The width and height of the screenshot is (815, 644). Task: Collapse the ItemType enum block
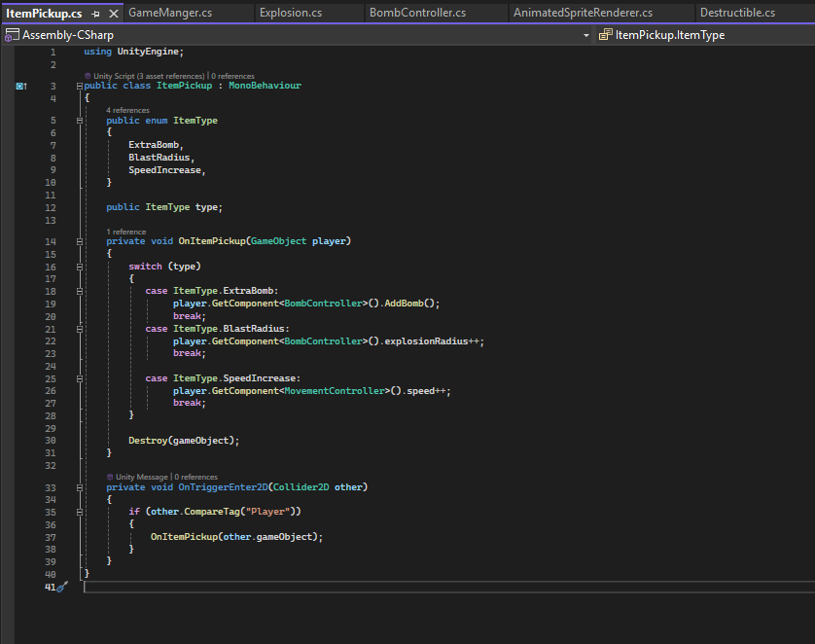[79, 121]
